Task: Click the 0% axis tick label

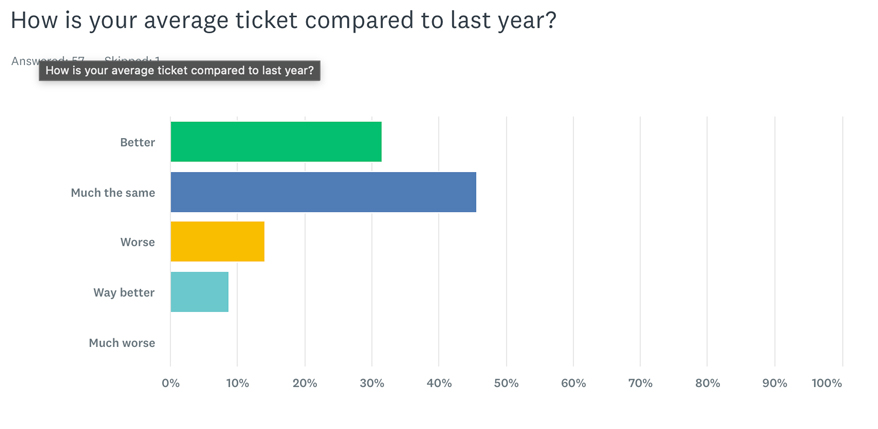Action: point(171,383)
